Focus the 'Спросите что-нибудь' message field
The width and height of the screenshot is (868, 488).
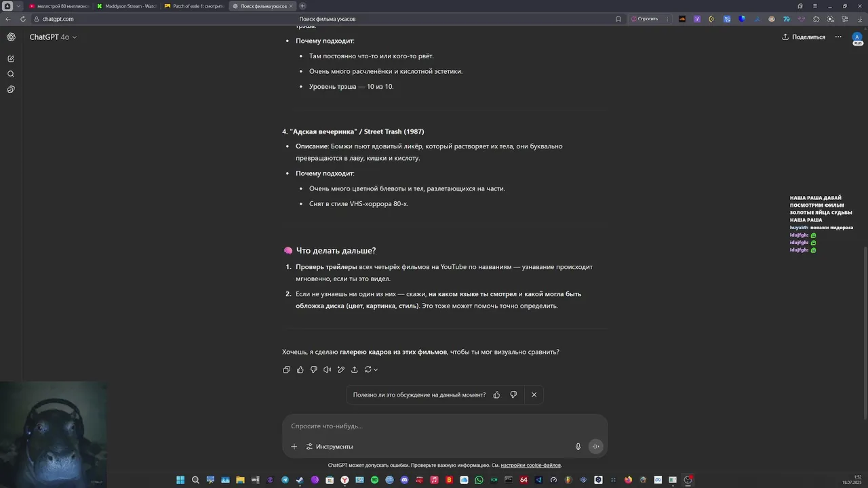tap(445, 426)
